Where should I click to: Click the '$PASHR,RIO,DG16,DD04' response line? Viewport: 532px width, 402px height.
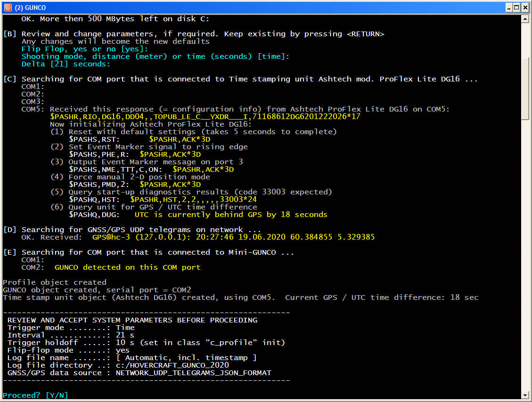click(x=205, y=117)
